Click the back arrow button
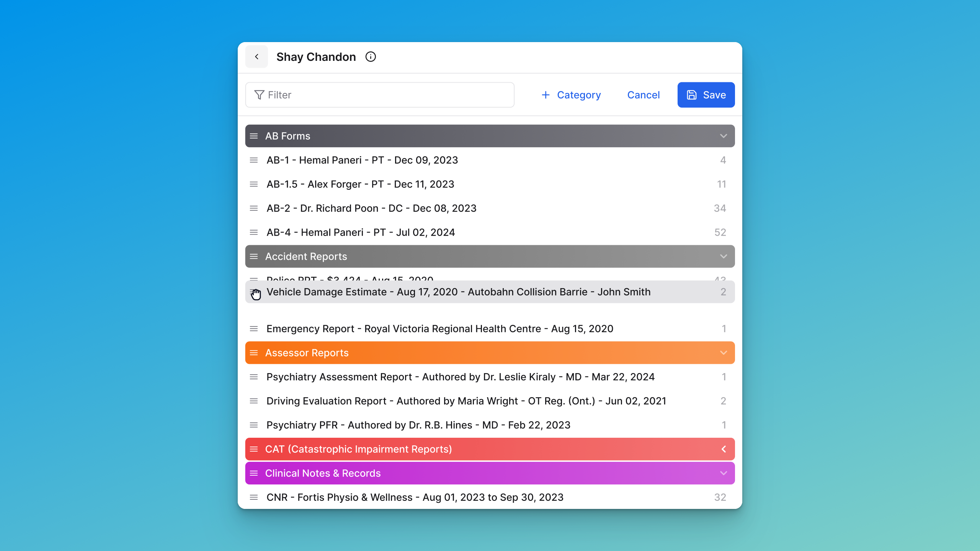980x551 pixels. coord(256,57)
